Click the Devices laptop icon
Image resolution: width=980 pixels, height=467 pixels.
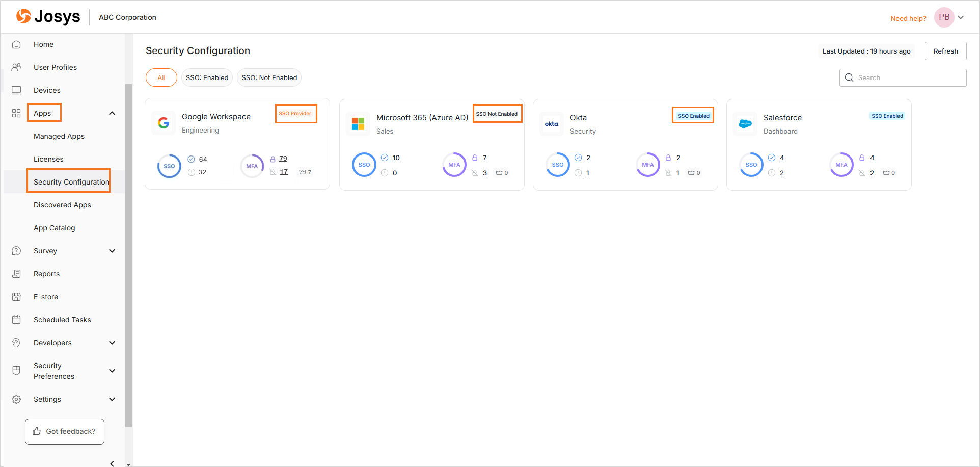(x=16, y=90)
